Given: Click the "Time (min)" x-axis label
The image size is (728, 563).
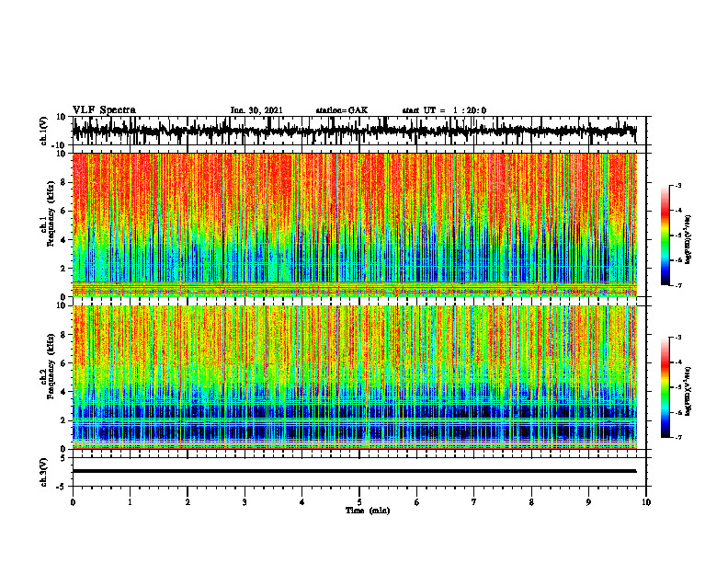Looking at the screenshot, I should pyautogui.click(x=368, y=511).
